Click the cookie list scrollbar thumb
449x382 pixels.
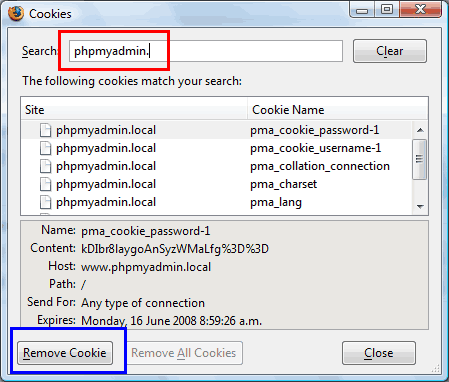[x=419, y=159]
